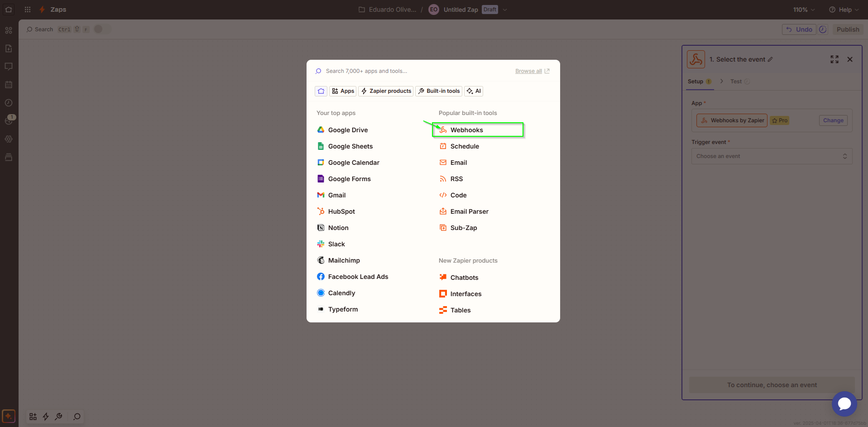Expand the Untitled Zap title chevron

[505, 10]
